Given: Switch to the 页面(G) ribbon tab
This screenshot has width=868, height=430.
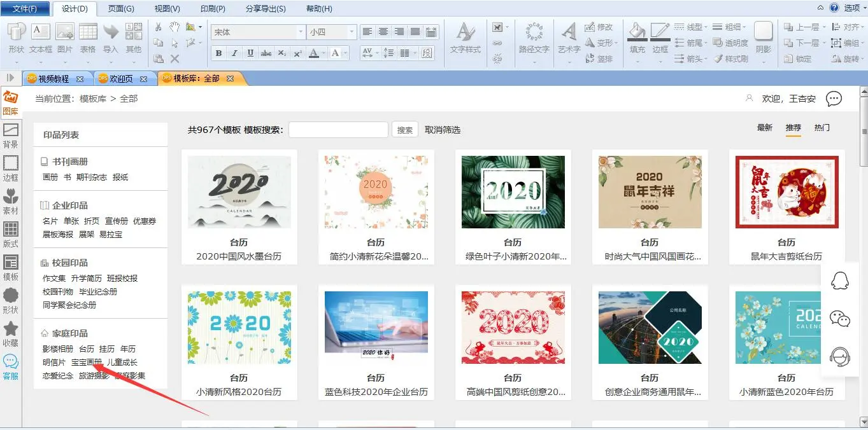Looking at the screenshot, I should coord(121,9).
